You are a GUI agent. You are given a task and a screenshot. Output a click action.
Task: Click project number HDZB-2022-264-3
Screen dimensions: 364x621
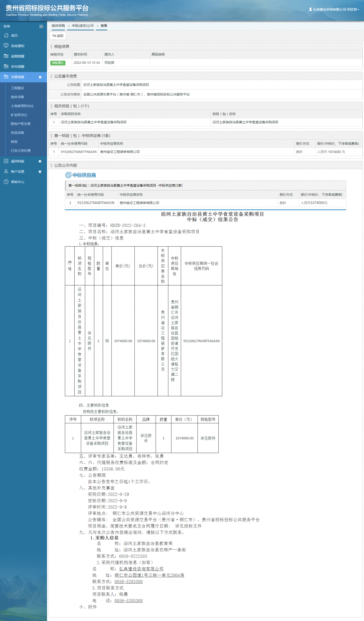click(128, 225)
